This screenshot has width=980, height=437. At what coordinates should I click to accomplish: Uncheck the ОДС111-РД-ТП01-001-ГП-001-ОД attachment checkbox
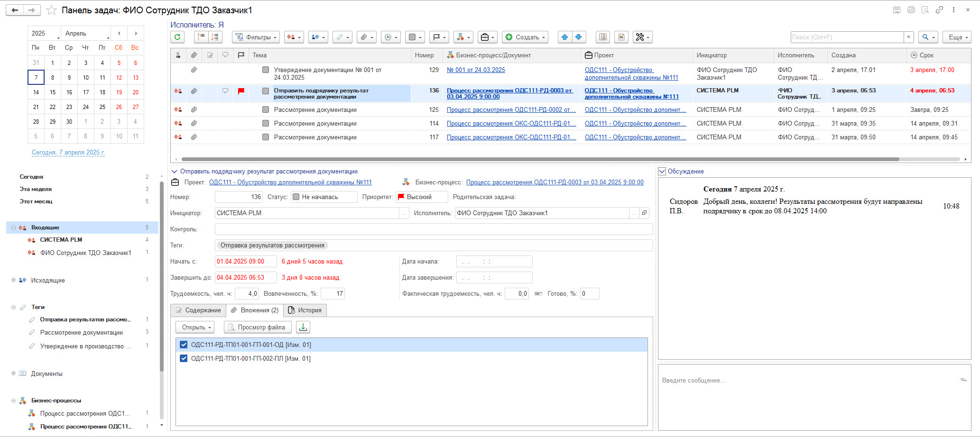coord(184,345)
